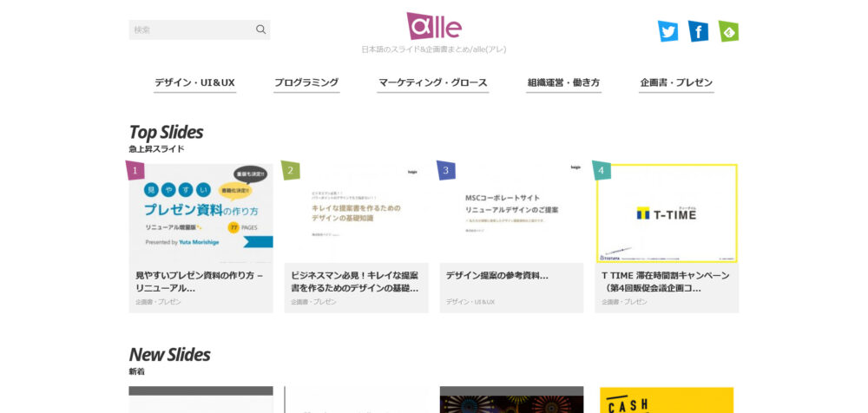
Task: Select the プログラミング menu item
Action: click(x=306, y=83)
